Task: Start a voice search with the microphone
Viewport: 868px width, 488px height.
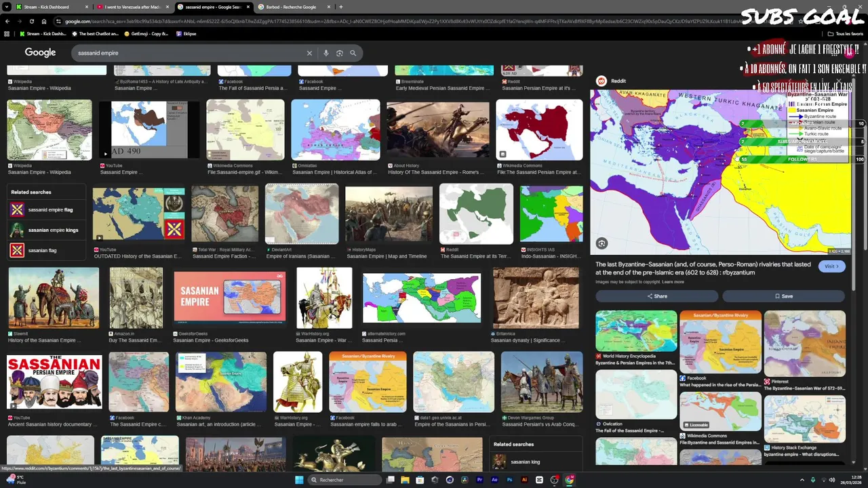Action: coord(325,53)
